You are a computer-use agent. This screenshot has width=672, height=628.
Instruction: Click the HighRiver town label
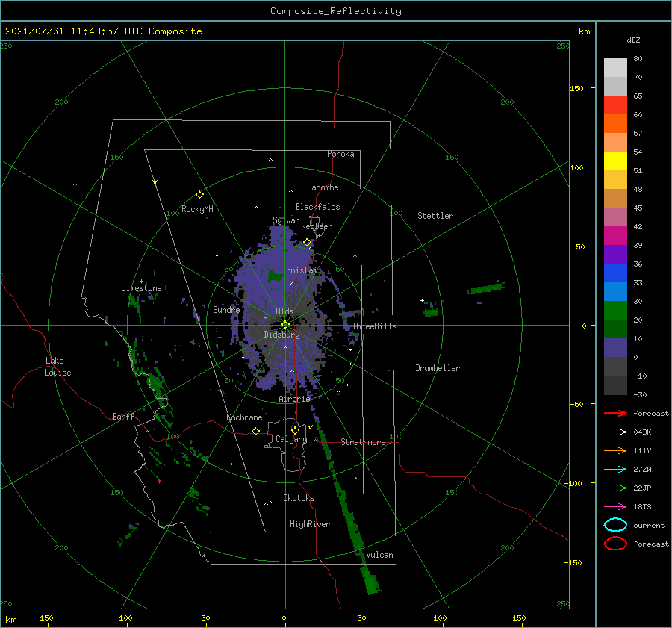(x=310, y=524)
